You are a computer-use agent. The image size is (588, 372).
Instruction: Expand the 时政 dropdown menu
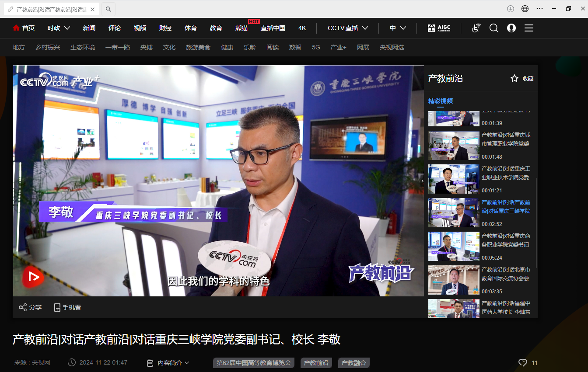tap(59, 28)
